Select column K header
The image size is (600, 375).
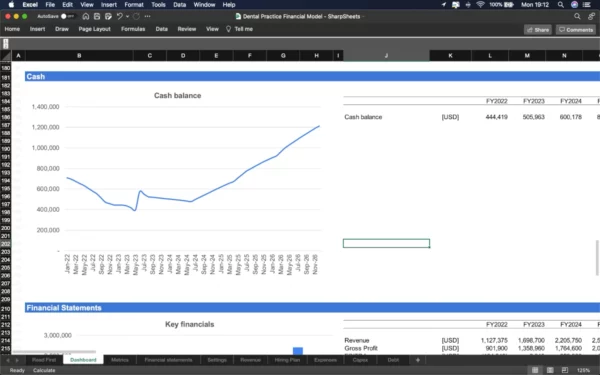tap(450, 56)
